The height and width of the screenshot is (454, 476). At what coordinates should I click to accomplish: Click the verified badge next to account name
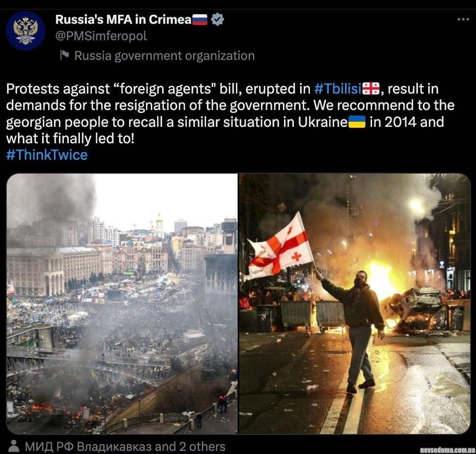coord(217,20)
